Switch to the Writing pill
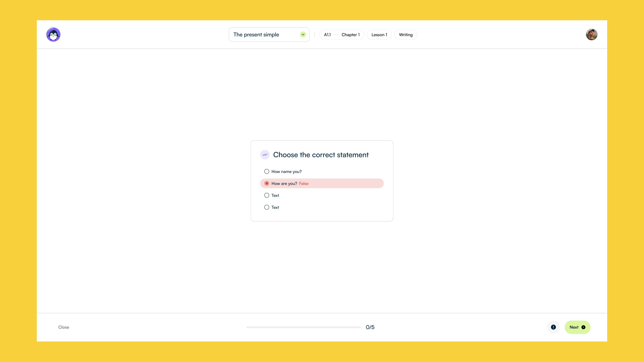This screenshot has width=644, height=362. pos(405,35)
